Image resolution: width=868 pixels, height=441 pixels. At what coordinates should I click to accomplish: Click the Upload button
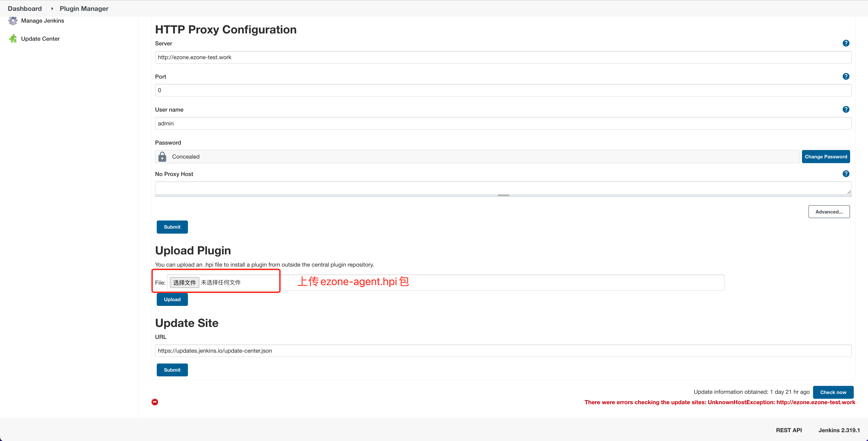coord(172,299)
